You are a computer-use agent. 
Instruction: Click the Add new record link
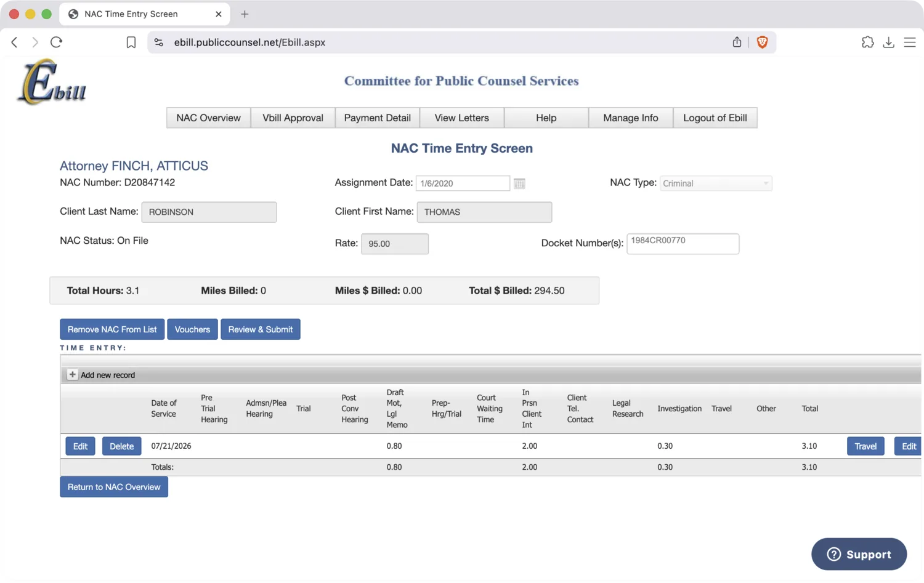click(108, 375)
